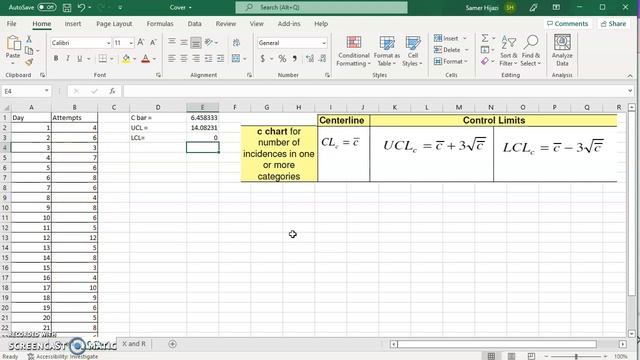Open Insert cells dropdown arrow
Image resolution: width=640 pixels, height=360 pixels.
(464, 38)
